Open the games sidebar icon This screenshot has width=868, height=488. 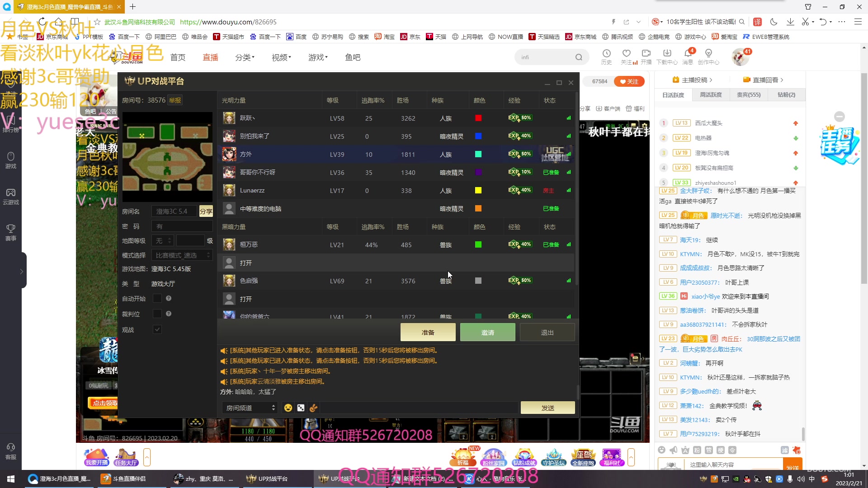tap(11, 160)
